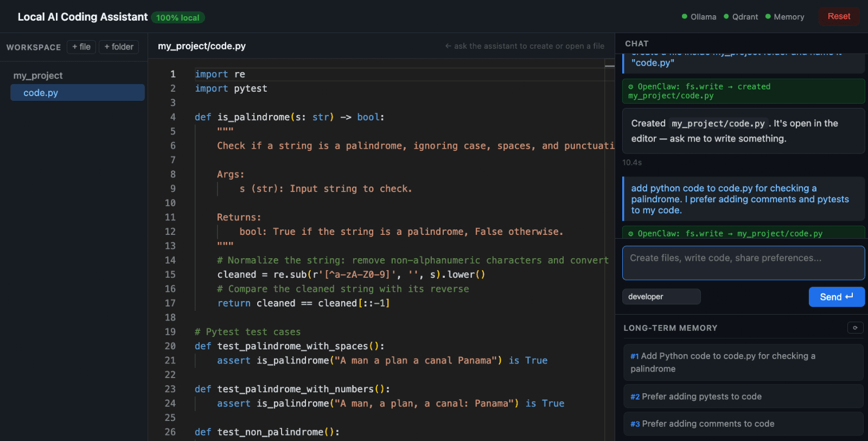This screenshot has width=868, height=441.
Task: Click the 'import pytest' code line
Action: click(231, 88)
